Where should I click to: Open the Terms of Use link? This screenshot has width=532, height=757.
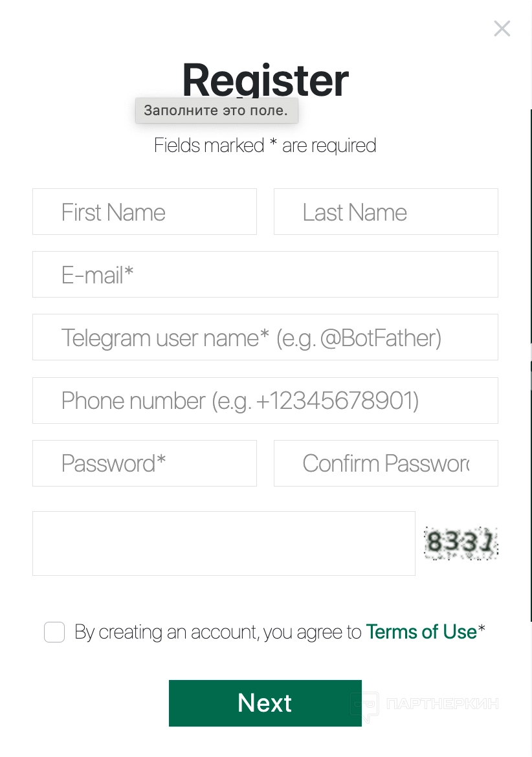click(x=421, y=632)
